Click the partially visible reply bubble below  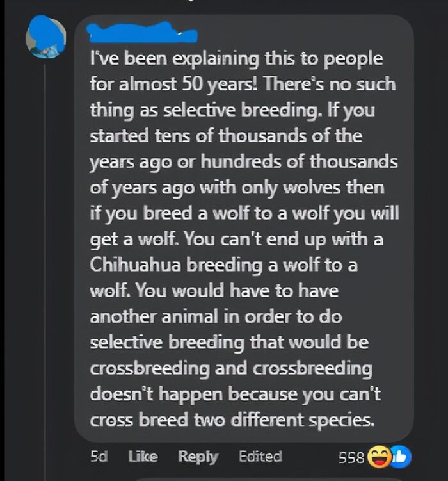tap(269, 478)
